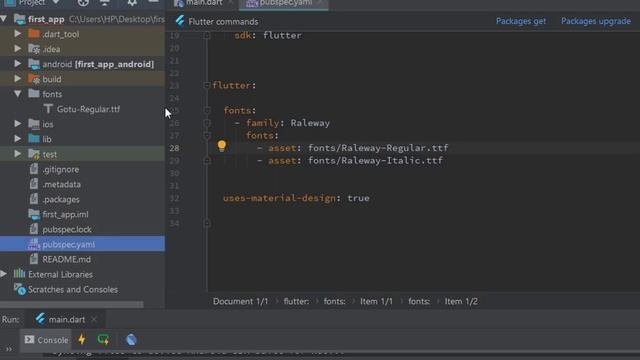Click the README.md file icon
Viewport: 640px width, 360px height.
(34, 259)
